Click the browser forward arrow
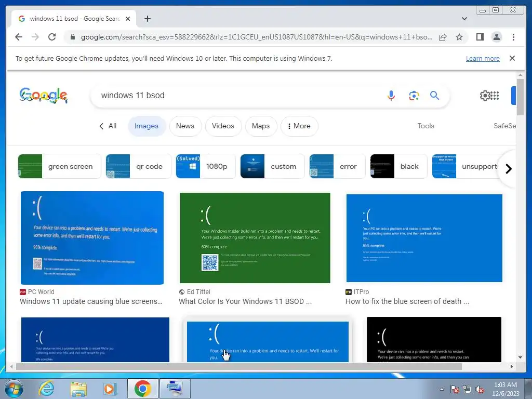The width and height of the screenshot is (532, 399). [35, 37]
